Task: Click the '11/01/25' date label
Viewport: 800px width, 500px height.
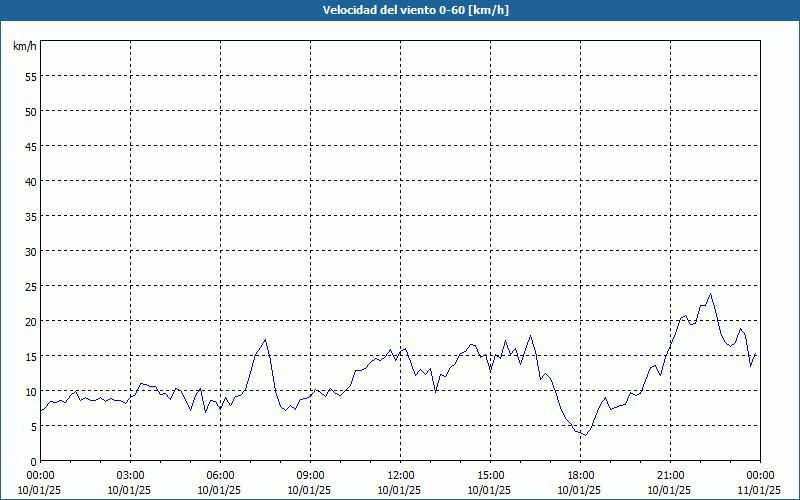Action: click(759, 490)
